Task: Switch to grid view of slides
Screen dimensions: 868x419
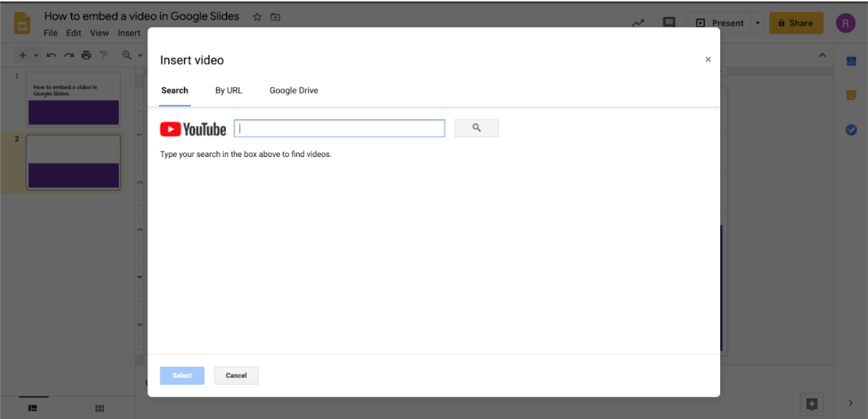Action: (100, 408)
